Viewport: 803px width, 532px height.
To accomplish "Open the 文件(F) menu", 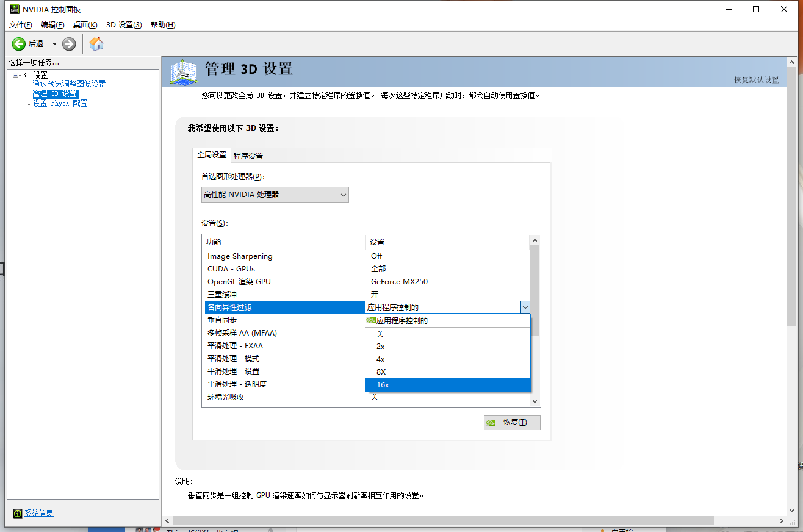I will click(20, 25).
